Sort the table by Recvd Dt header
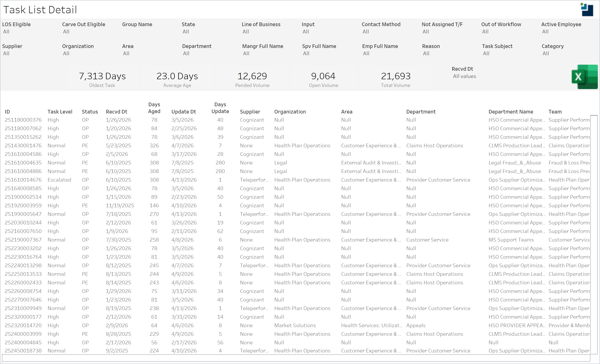This screenshot has height=364, width=600. coord(116,111)
